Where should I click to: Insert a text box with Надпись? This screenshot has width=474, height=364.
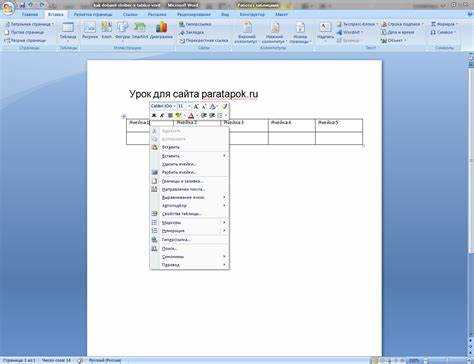[x=325, y=31]
